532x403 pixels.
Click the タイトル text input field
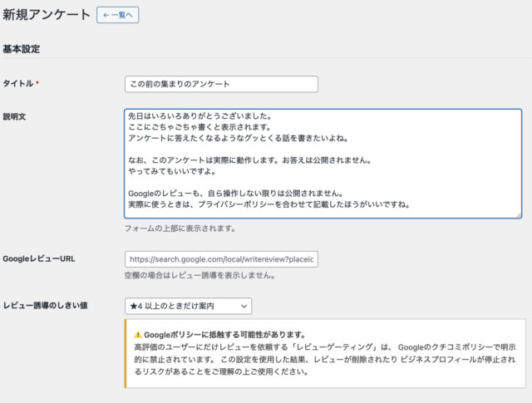click(x=220, y=84)
